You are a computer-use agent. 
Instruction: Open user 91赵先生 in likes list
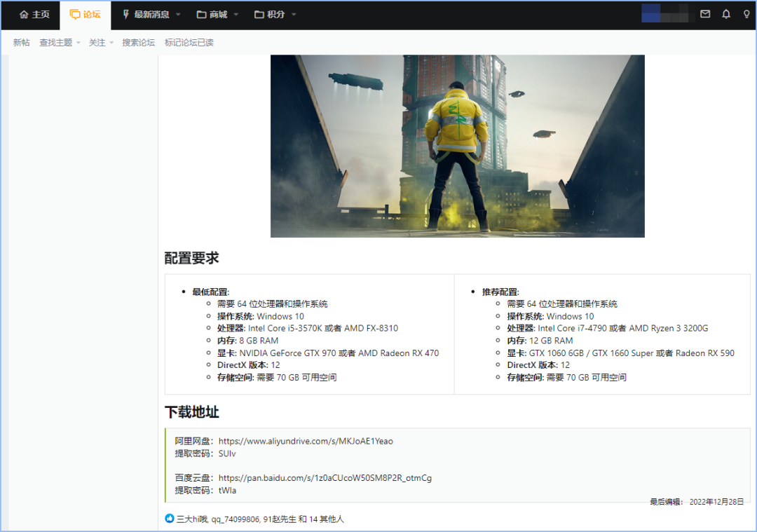click(280, 519)
